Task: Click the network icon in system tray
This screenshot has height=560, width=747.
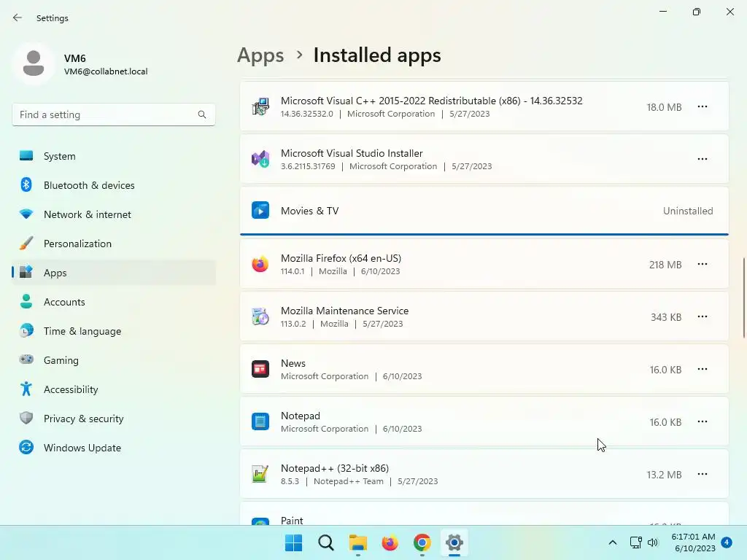Action: click(x=635, y=542)
